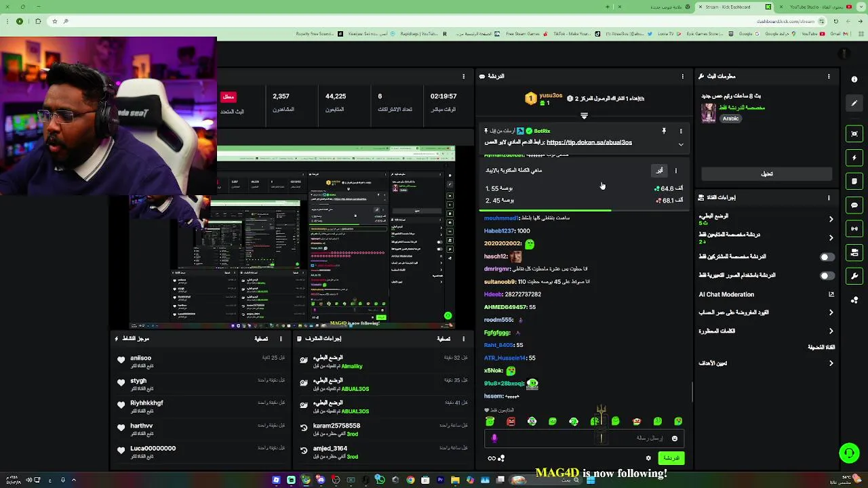This screenshot has height=488, width=868.
Task: Open the green headset support button
Action: (849, 453)
